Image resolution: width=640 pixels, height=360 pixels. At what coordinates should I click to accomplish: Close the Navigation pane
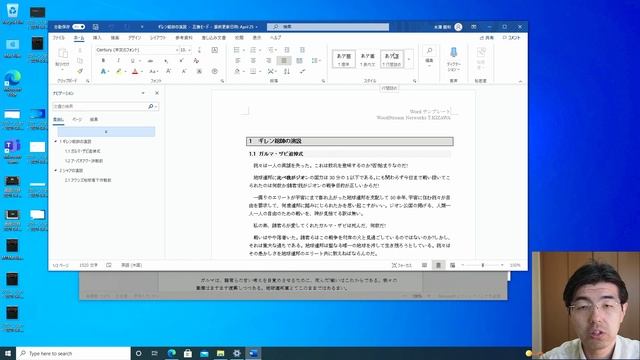(157, 93)
